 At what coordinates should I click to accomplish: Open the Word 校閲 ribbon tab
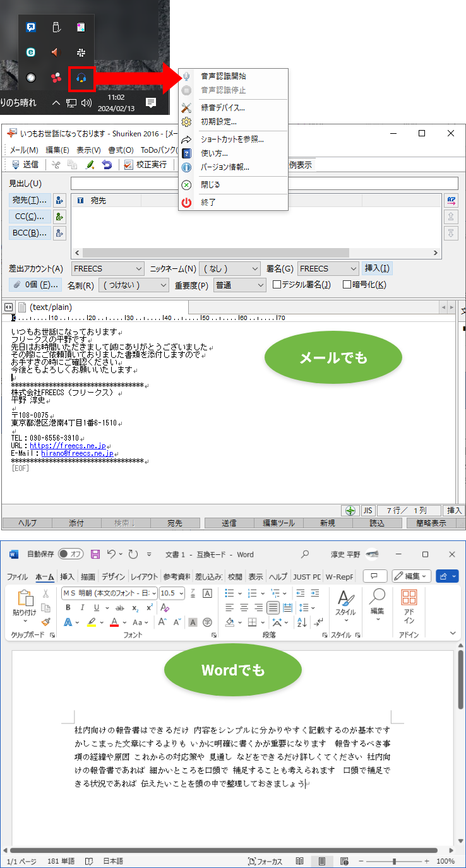pos(235,576)
